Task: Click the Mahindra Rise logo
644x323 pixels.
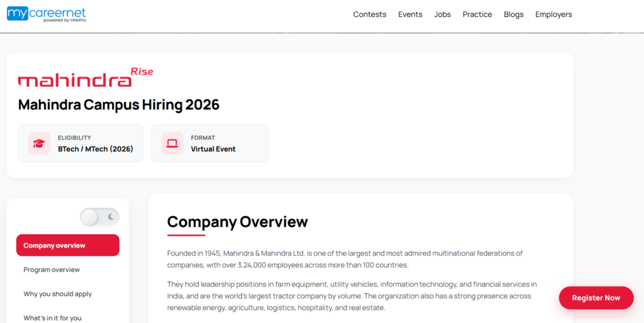Action: tap(86, 79)
